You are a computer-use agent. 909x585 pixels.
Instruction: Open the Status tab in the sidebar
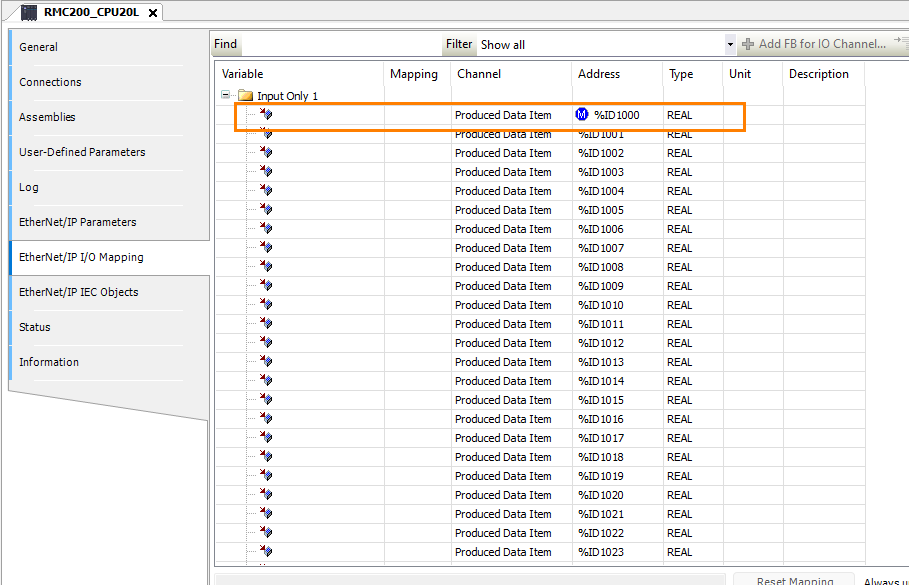35,327
